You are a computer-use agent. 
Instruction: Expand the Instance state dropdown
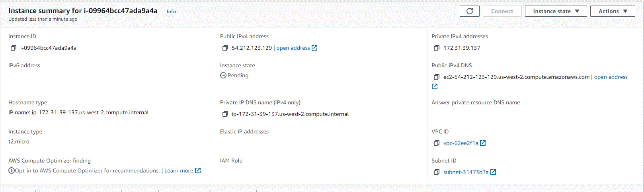click(x=556, y=11)
